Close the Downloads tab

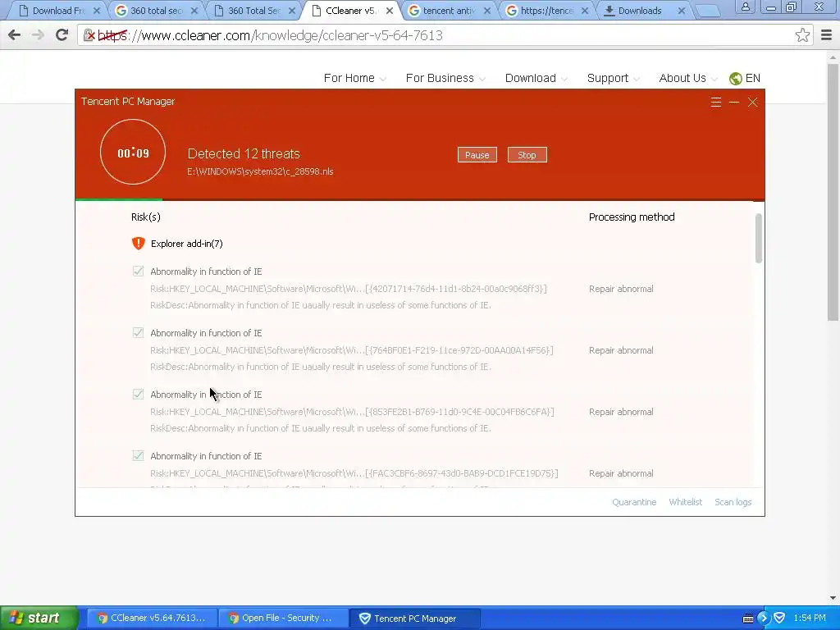point(682,11)
